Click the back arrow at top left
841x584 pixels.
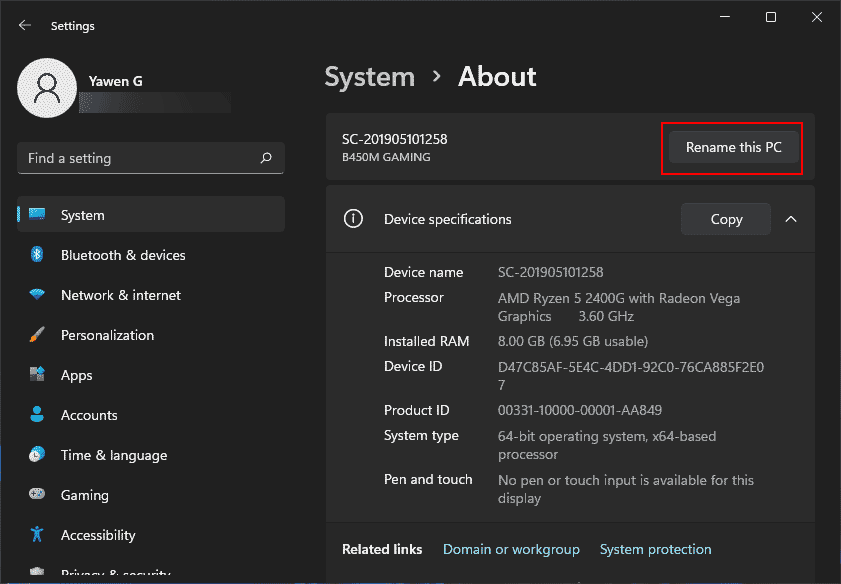point(23,25)
